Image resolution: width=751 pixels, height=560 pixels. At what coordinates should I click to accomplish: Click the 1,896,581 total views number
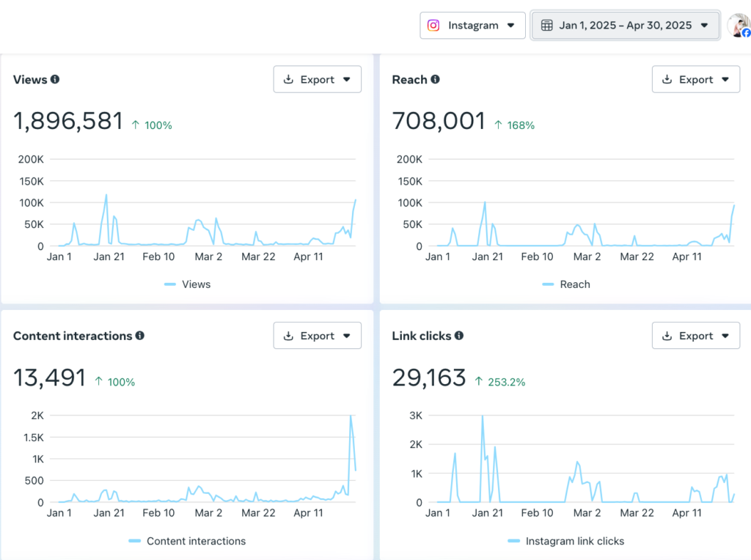click(x=68, y=121)
